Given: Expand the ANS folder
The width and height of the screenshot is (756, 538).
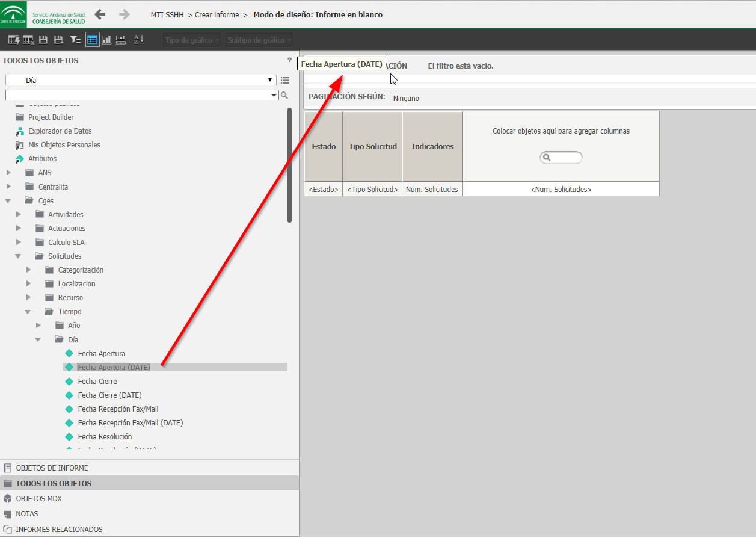Looking at the screenshot, I should pyautogui.click(x=8, y=173).
